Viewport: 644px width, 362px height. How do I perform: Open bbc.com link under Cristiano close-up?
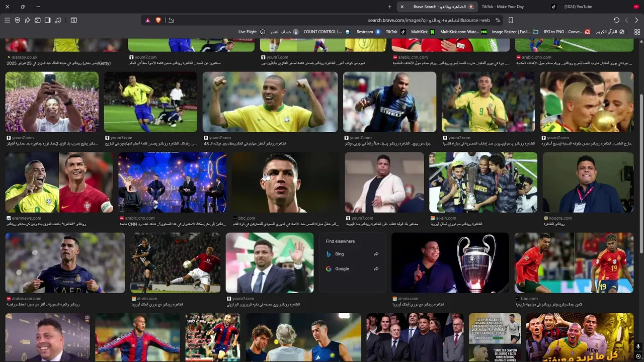click(x=247, y=218)
